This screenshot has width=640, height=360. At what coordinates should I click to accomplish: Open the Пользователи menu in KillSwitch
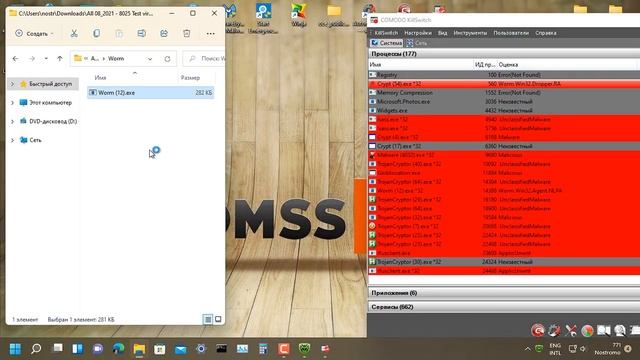pyautogui.click(x=511, y=33)
